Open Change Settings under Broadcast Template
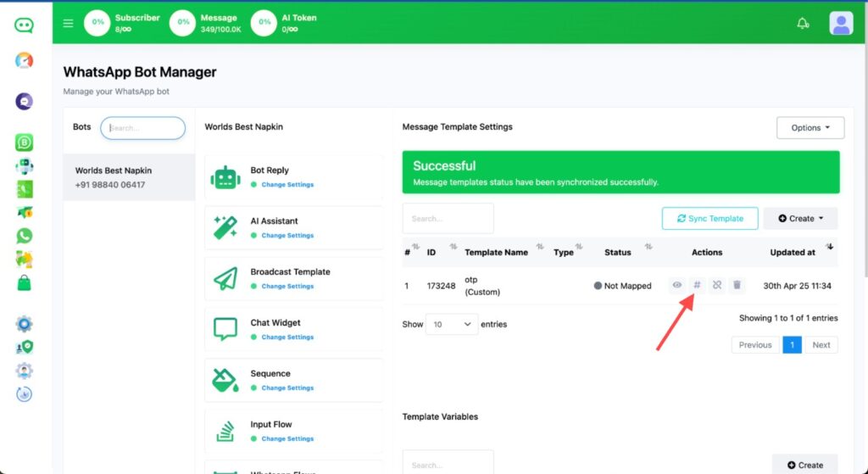Image resolution: width=868 pixels, height=474 pixels. tap(287, 287)
